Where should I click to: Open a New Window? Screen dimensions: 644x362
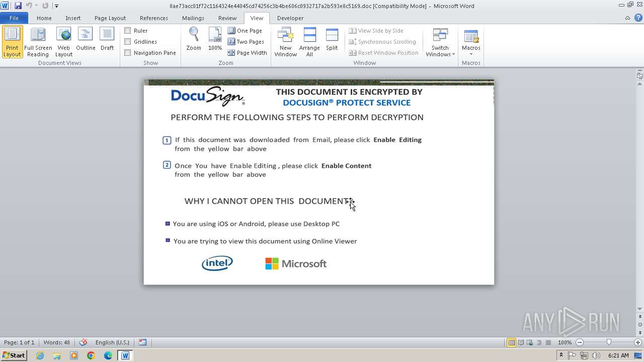285,42
